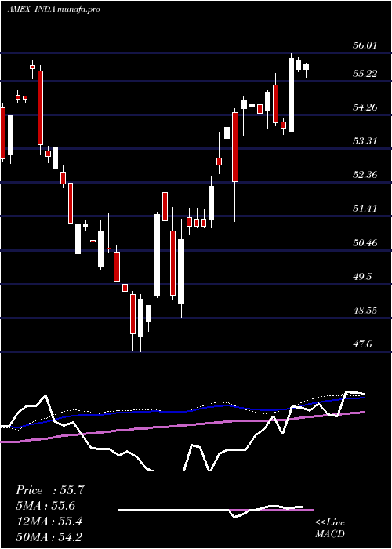Click the 12MA : 55.4 value
The width and height of the screenshot is (392, 549).
(x=49, y=522)
